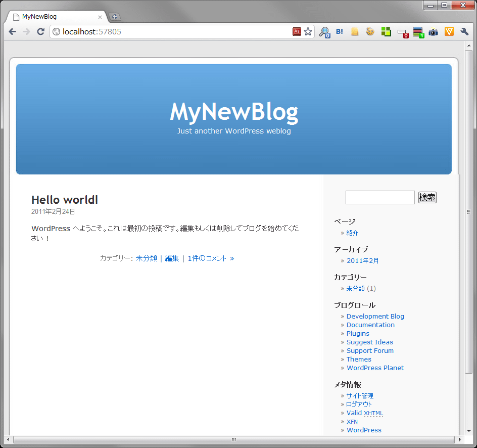Click the horizontal scrollbar right arrow
Viewport: 477px width, 448px height.
coord(460,439)
